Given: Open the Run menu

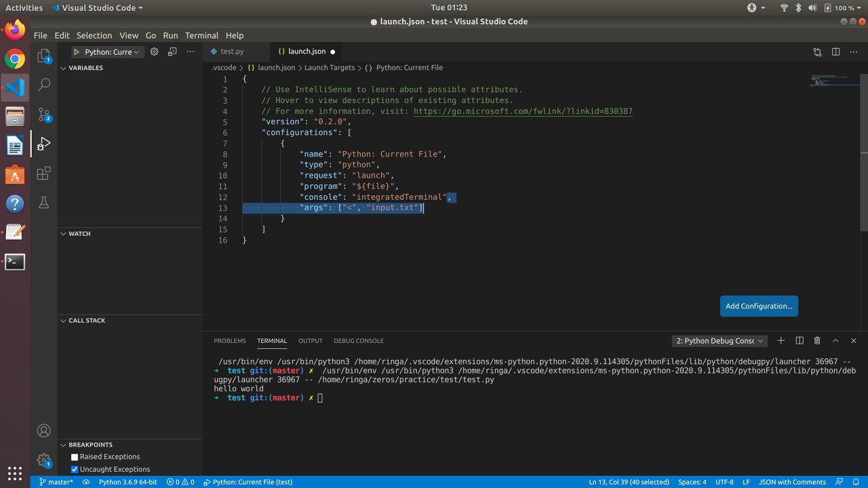Looking at the screenshot, I should (x=170, y=35).
